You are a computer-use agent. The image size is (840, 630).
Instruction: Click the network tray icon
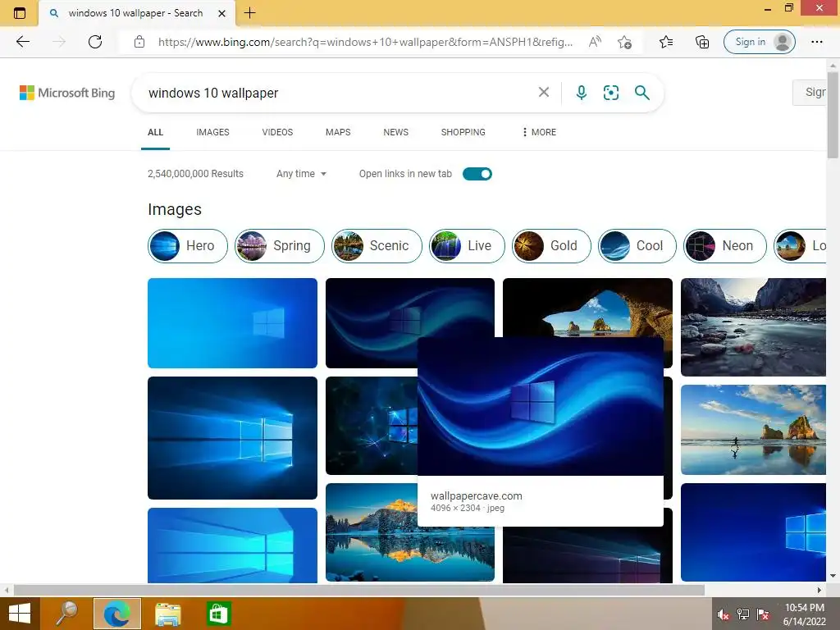tap(743, 614)
